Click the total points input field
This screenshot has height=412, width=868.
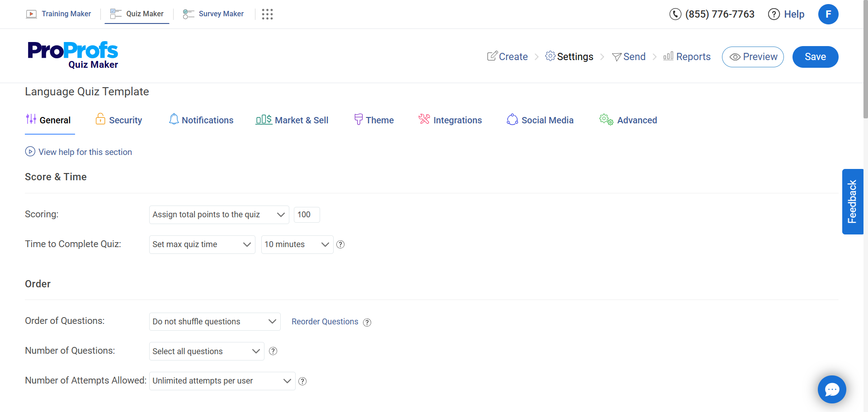click(x=307, y=215)
